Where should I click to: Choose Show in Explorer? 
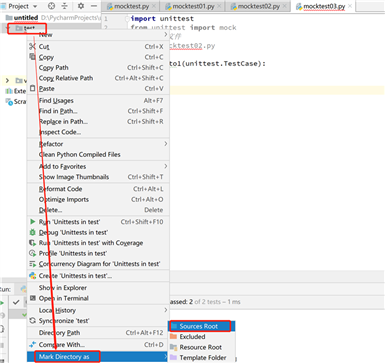pos(98,287)
